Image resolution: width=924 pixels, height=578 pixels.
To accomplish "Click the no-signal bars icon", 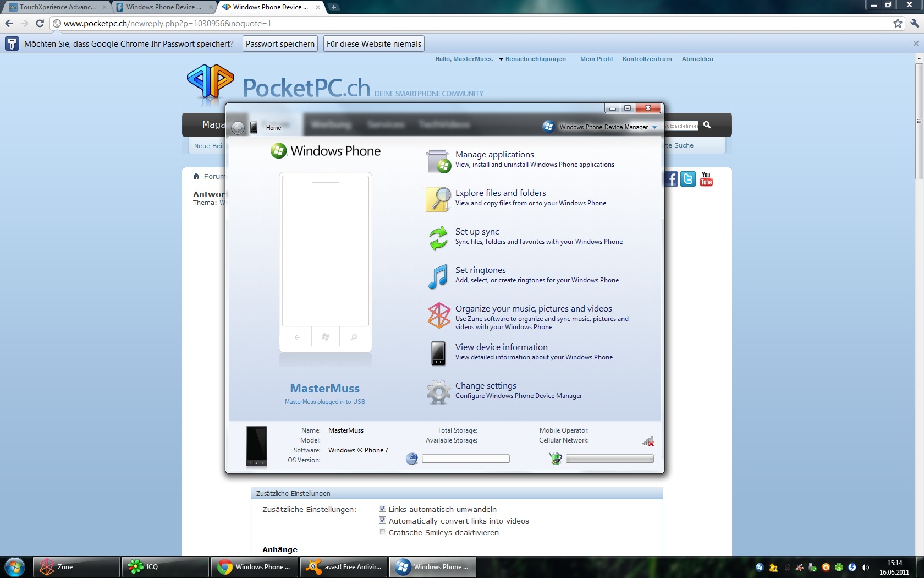I will [648, 441].
